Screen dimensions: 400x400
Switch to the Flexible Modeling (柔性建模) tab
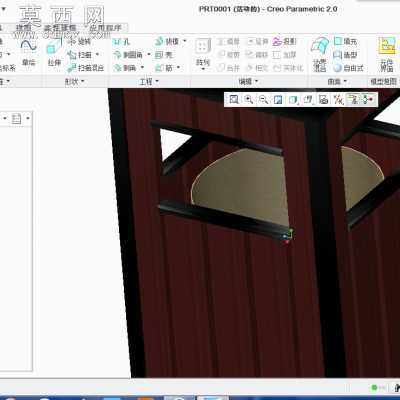(x=60, y=28)
